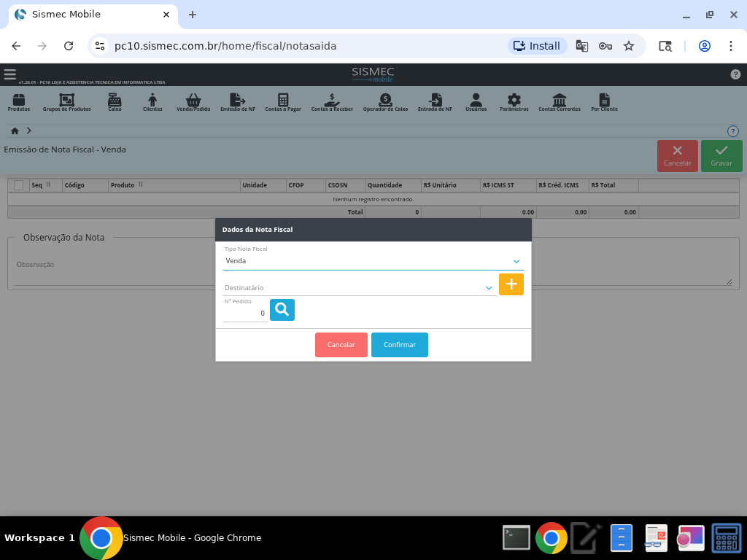Open Contas a Pagar calculator icon
Screen dimensions: 747x560
[x=283, y=102]
